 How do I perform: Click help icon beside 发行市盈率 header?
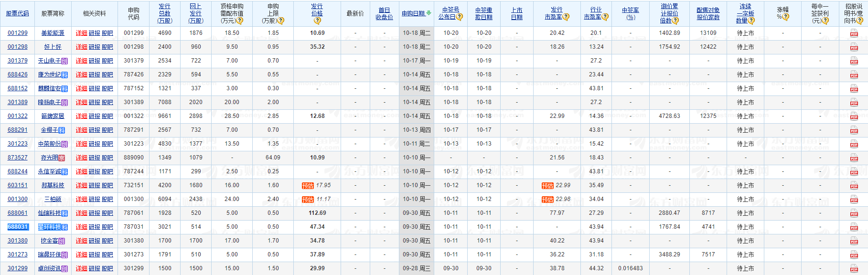pos(566,17)
